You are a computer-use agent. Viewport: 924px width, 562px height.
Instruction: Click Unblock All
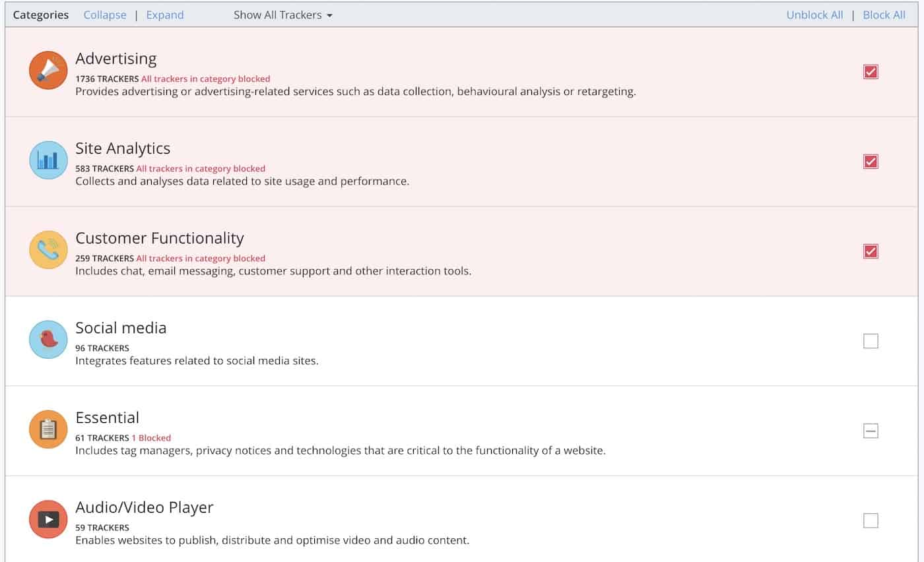(814, 15)
